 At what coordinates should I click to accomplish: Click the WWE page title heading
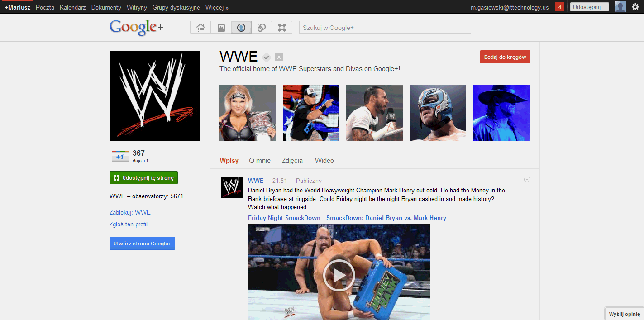tap(239, 57)
